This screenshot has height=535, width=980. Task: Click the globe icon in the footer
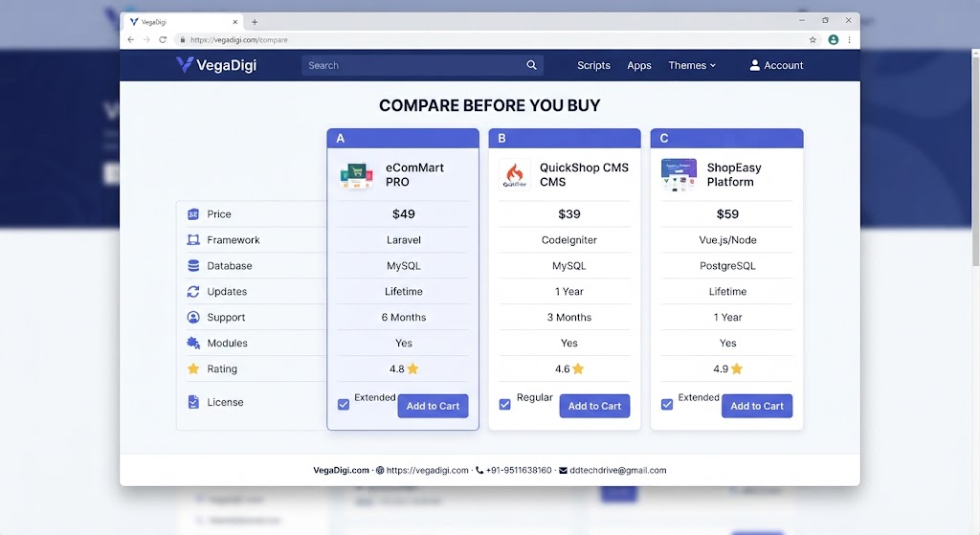pyautogui.click(x=380, y=470)
